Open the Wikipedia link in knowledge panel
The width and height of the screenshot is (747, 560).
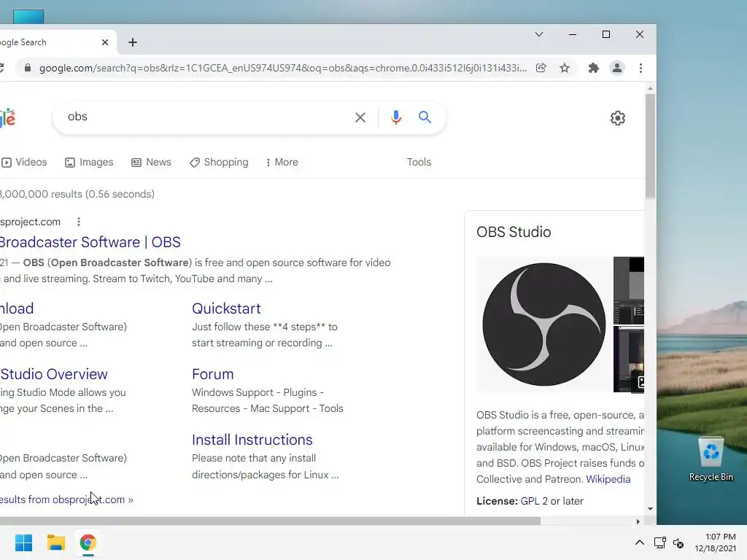tap(608, 480)
